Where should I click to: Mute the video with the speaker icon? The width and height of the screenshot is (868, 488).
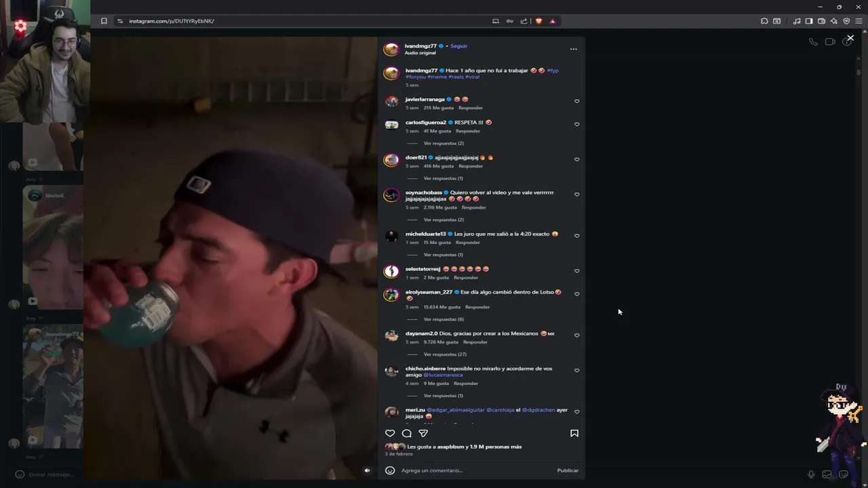pyautogui.click(x=367, y=470)
